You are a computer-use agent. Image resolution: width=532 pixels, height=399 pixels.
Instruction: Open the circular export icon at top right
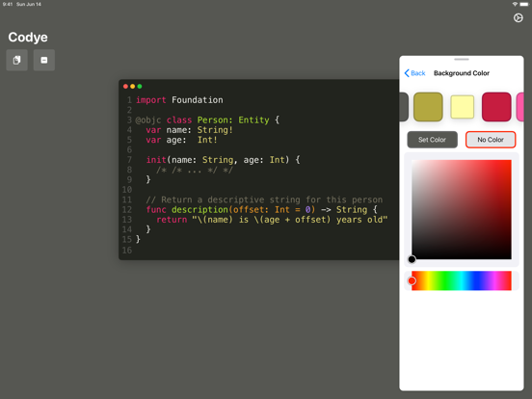(518, 18)
